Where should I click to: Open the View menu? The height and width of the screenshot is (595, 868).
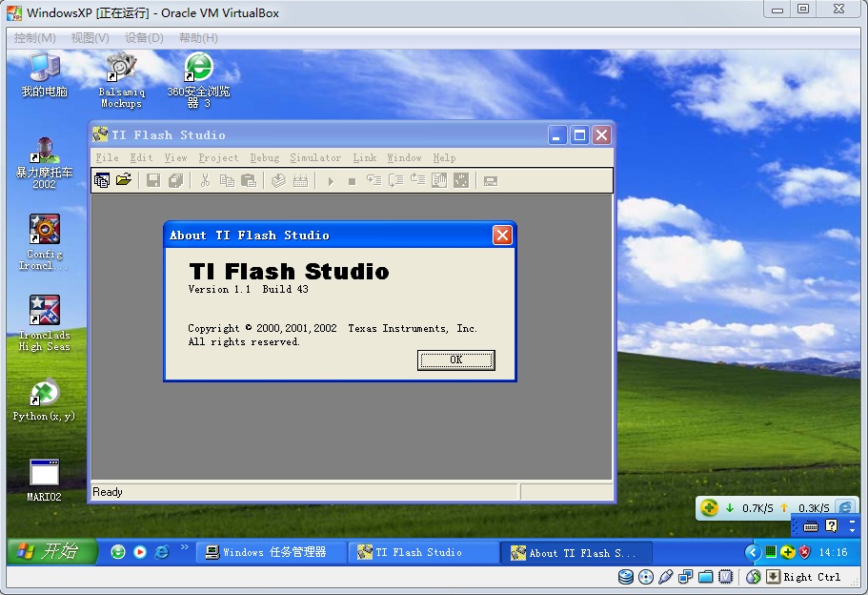[x=175, y=158]
